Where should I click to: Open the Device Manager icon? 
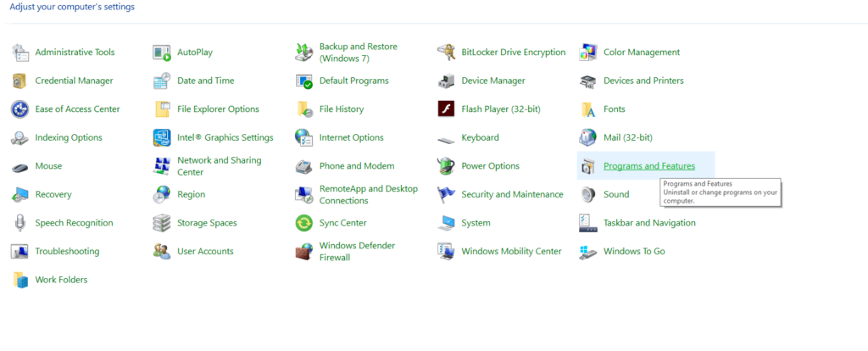tap(446, 81)
